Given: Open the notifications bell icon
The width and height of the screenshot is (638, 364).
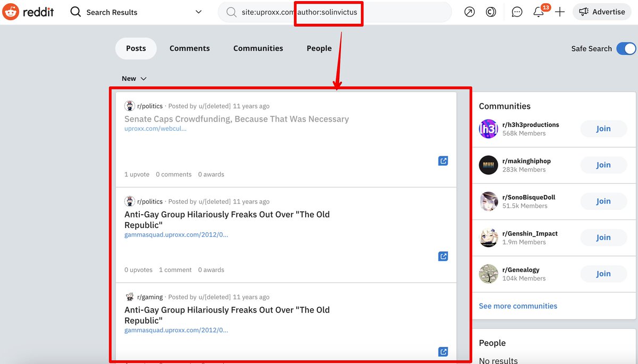Looking at the screenshot, I should pyautogui.click(x=539, y=12).
